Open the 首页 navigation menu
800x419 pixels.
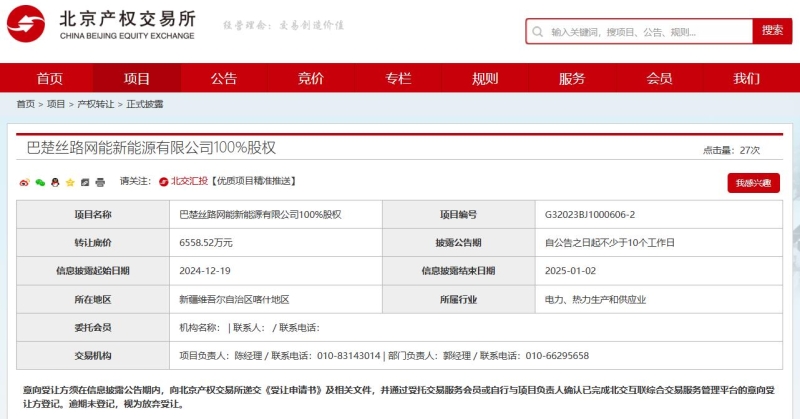click(49, 78)
